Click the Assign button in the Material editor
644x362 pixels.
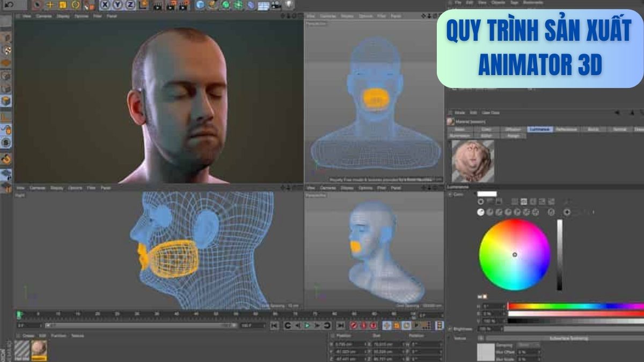513,135
